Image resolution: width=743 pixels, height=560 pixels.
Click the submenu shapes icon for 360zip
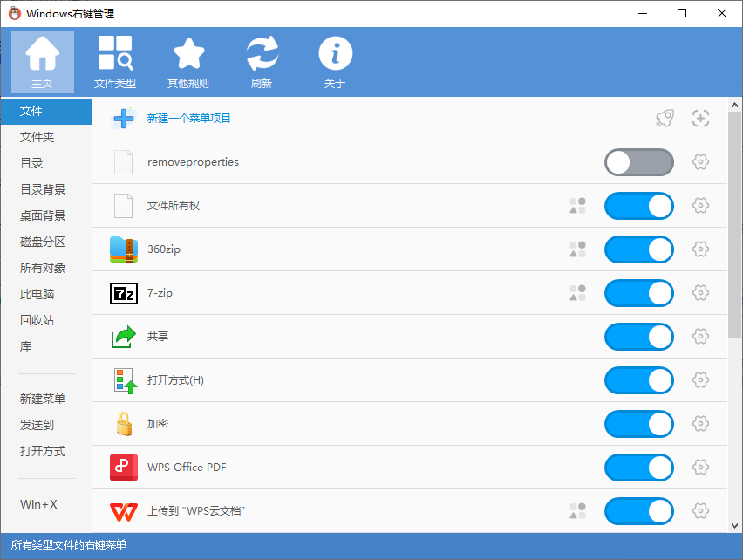[577, 249]
